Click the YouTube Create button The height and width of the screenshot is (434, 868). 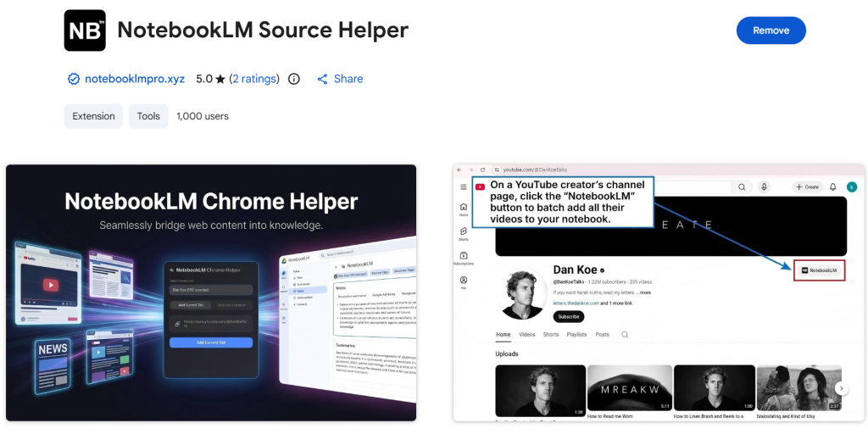806,186
